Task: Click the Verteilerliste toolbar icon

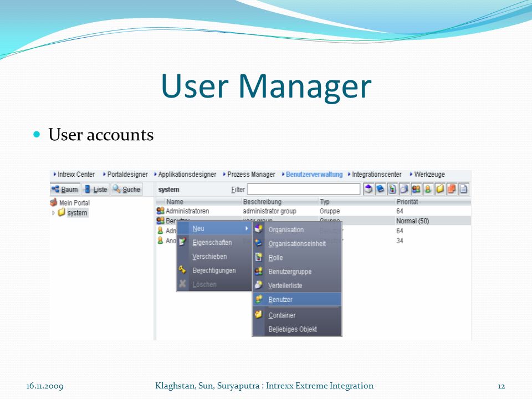Action: [x=404, y=189]
